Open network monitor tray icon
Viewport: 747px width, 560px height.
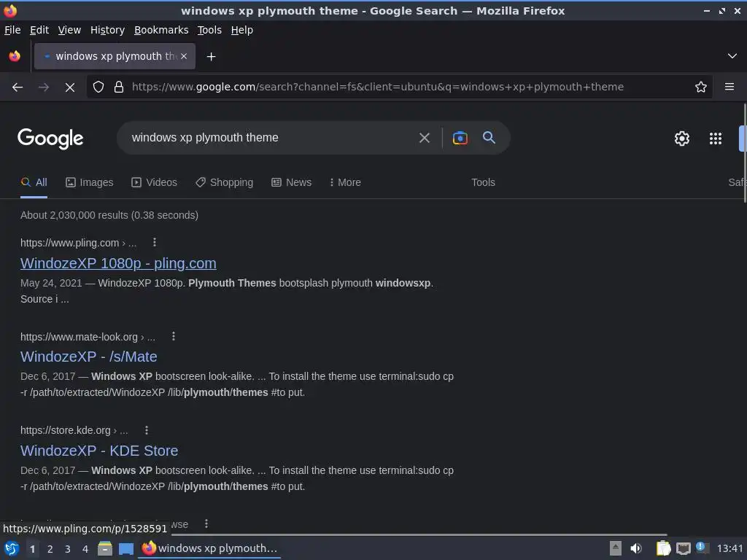[x=683, y=548]
